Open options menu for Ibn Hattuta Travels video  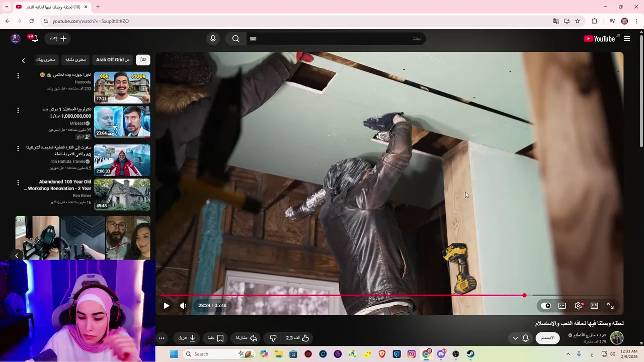tap(18, 148)
